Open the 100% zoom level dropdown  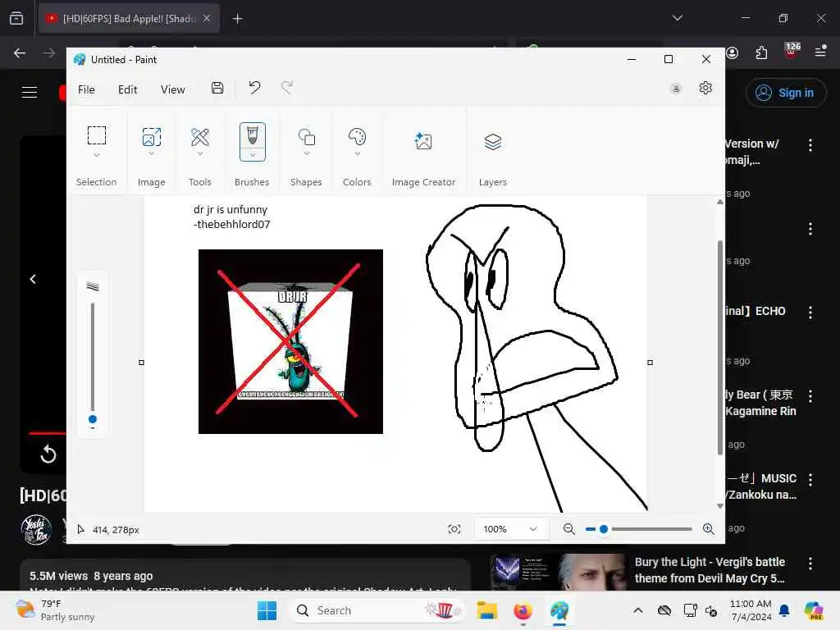point(510,529)
